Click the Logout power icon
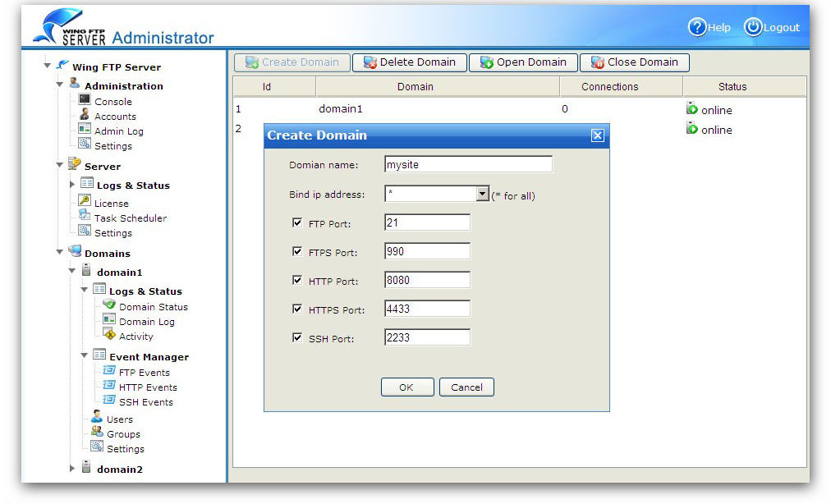This screenshot has height=504, width=831. (753, 27)
